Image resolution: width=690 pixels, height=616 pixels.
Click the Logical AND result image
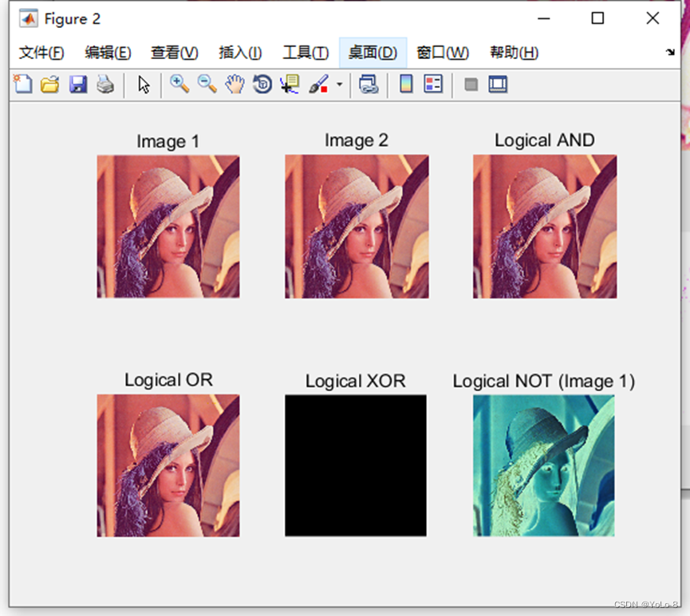[x=545, y=227]
